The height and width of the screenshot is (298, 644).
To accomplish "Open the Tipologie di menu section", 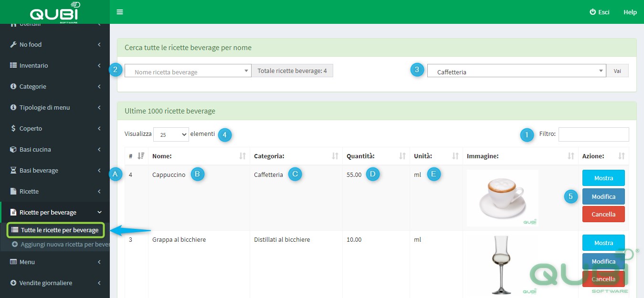I will point(55,107).
